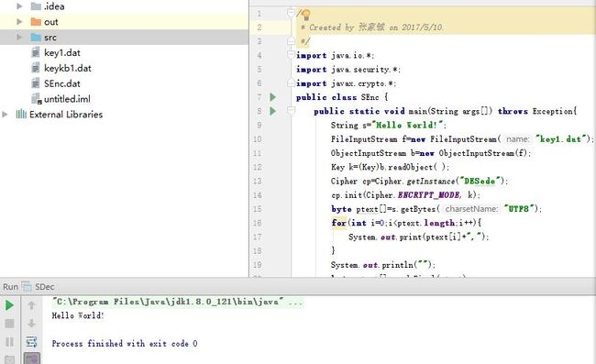This screenshot has height=364, width=596.
Task: Click the stop process button in Run panel
Action: click(9, 324)
